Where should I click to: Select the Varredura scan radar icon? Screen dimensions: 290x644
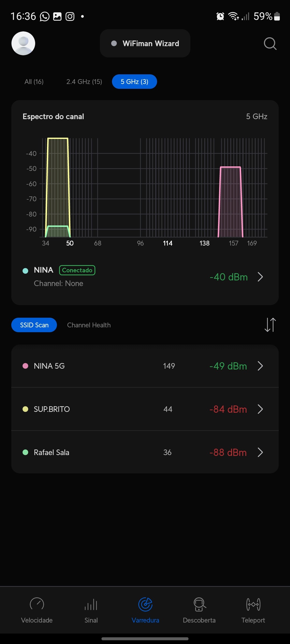145,605
